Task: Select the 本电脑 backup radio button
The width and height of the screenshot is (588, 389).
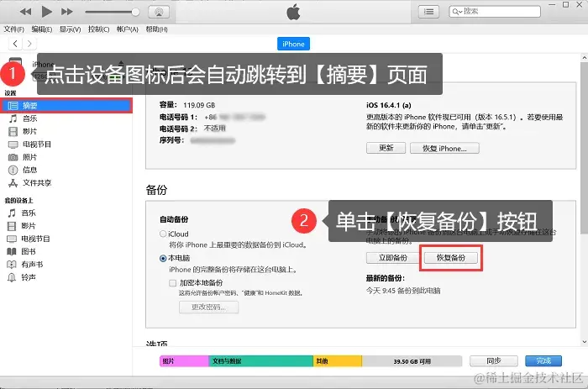Action: (x=163, y=258)
